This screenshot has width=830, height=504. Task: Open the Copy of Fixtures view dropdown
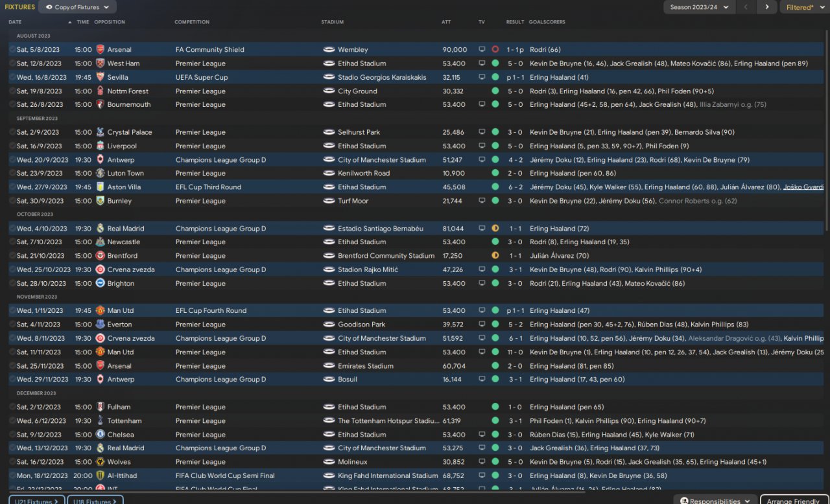(x=77, y=7)
